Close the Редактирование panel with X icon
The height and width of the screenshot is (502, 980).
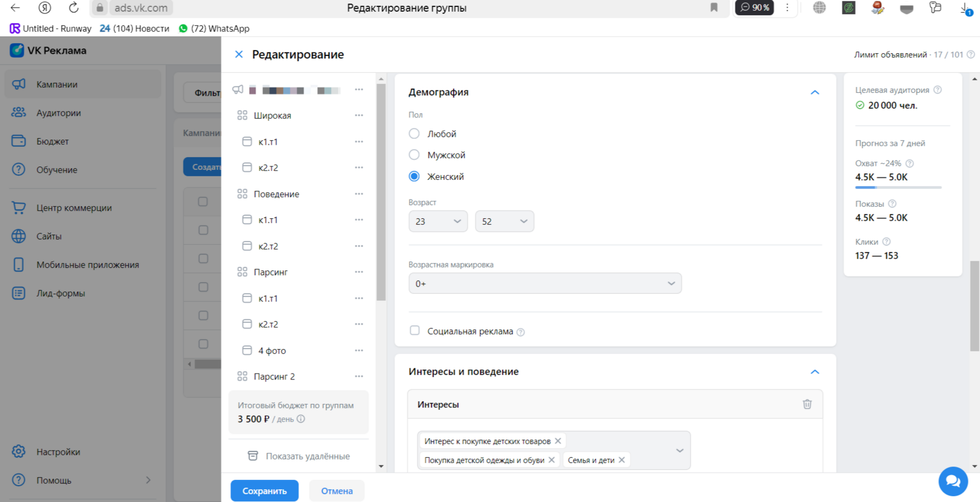pos(239,54)
